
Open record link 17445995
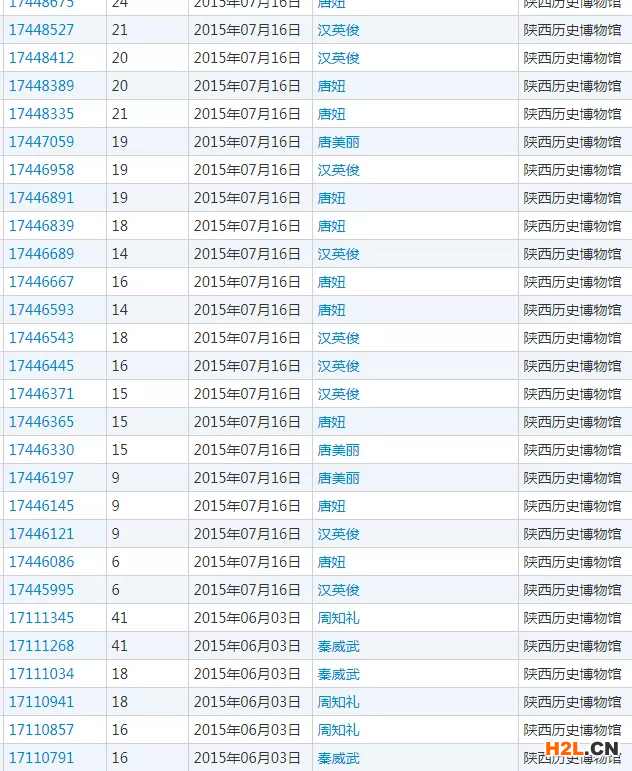[41, 591]
